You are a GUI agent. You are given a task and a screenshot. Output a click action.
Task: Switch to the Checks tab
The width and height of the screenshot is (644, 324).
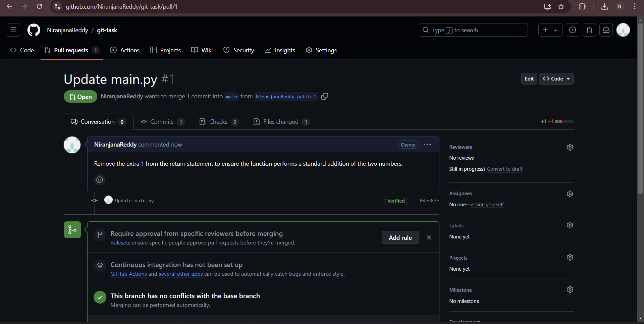219,122
